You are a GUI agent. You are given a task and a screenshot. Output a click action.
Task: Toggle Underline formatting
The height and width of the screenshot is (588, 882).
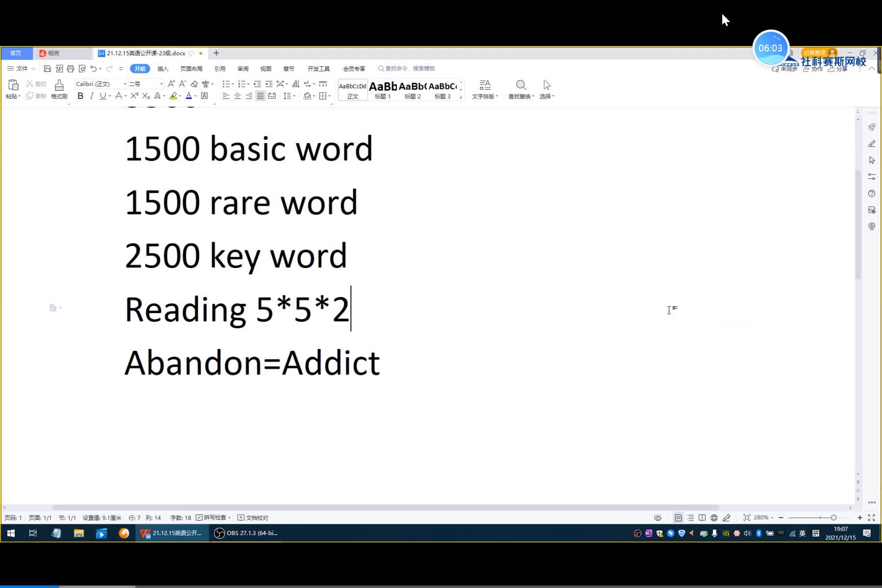pyautogui.click(x=103, y=96)
